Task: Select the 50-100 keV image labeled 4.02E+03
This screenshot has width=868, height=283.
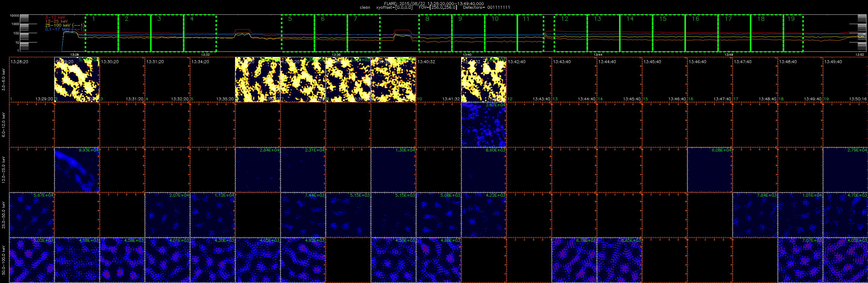Action: [x=845, y=260]
